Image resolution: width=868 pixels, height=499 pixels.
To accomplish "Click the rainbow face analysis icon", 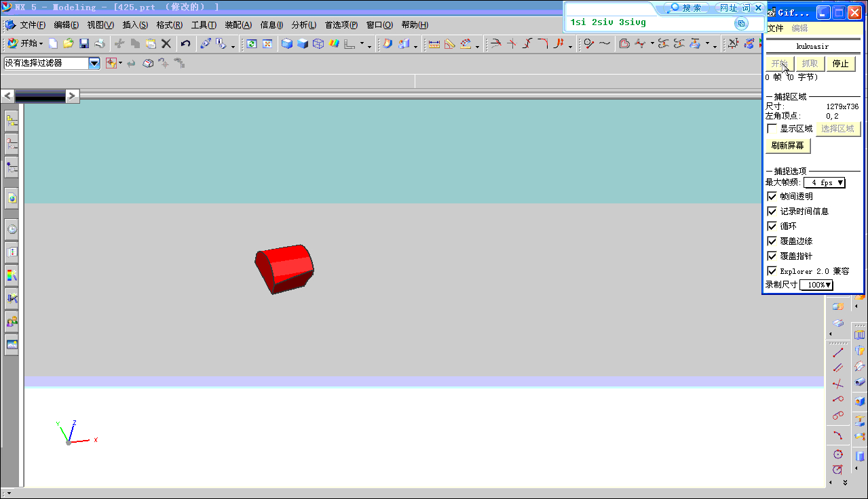I will click(334, 43).
